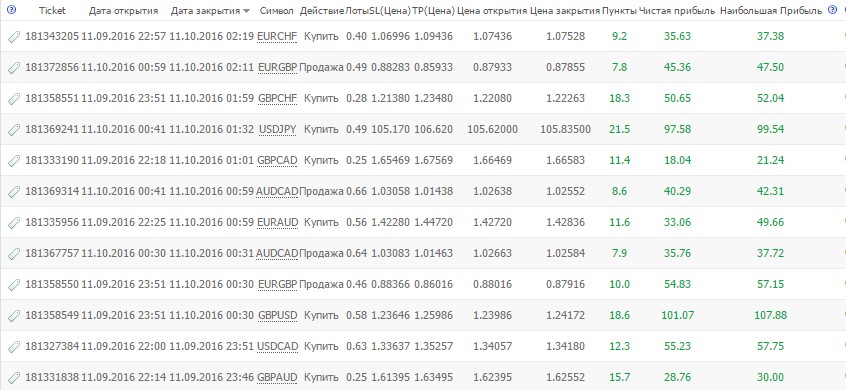Sort by Пункты column header

pyautogui.click(x=619, y=10)
